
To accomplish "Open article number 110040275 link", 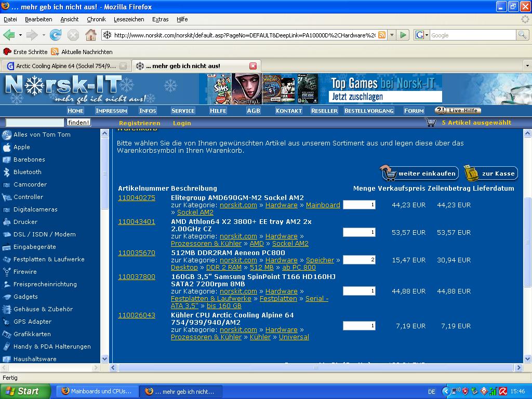I will coord(137,198).
